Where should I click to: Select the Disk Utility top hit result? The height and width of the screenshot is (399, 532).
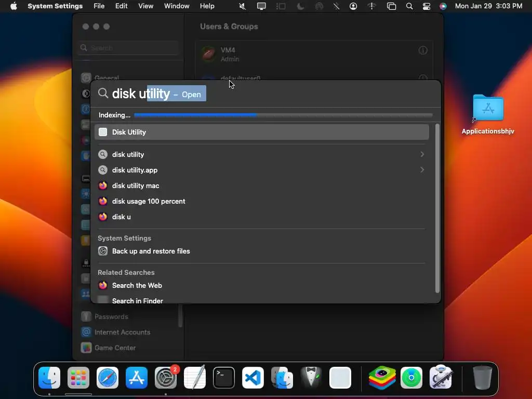pos(262,132)
